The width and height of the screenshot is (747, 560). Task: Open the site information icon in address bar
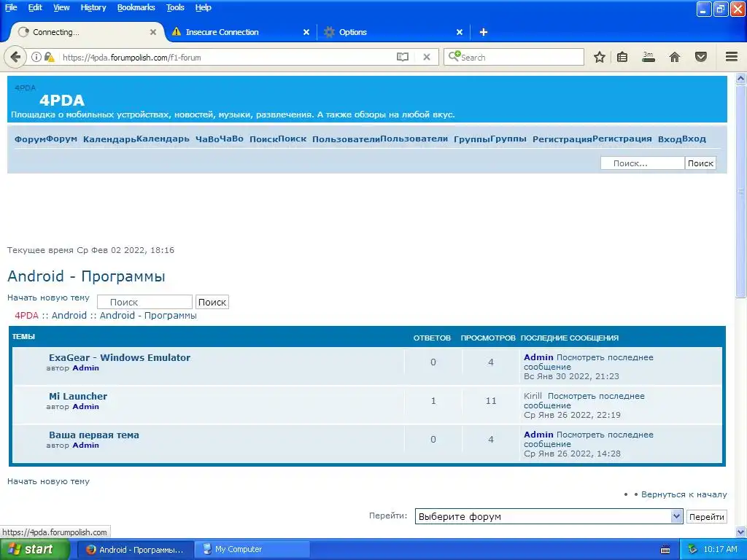pyautogui.click(x=36, y=57)
